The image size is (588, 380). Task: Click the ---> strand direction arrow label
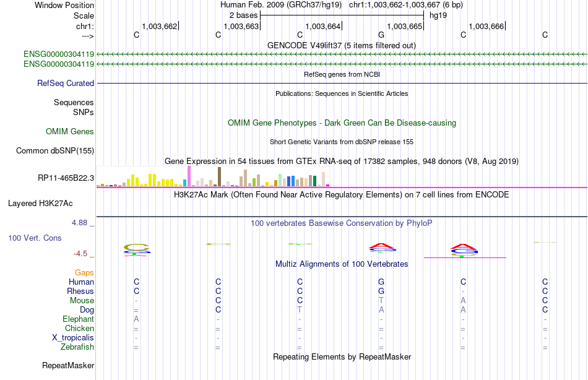[87, 36]
